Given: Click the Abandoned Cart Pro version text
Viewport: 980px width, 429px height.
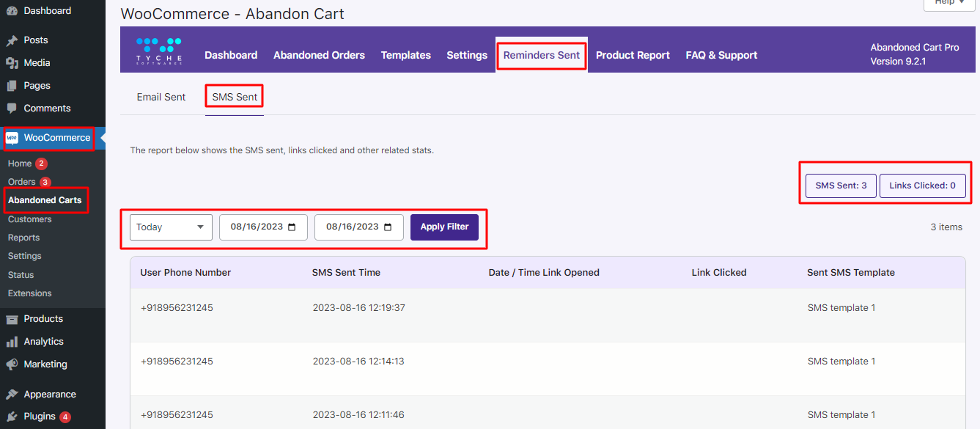Looking at the screenshot, I should [915, 54].
